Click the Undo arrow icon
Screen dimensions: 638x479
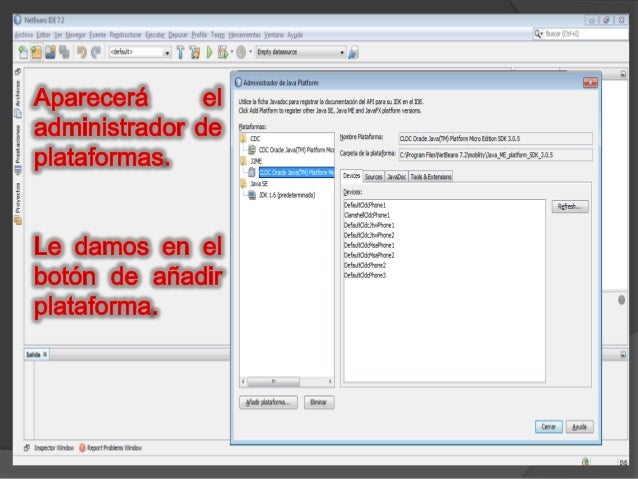pos(82,52)
